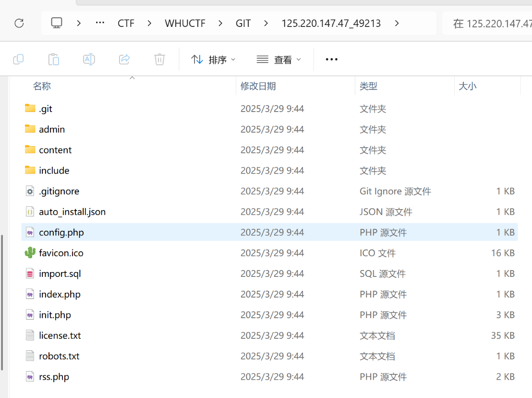Click the paste clipboard icon
The image size is (532, 398).
53,59
